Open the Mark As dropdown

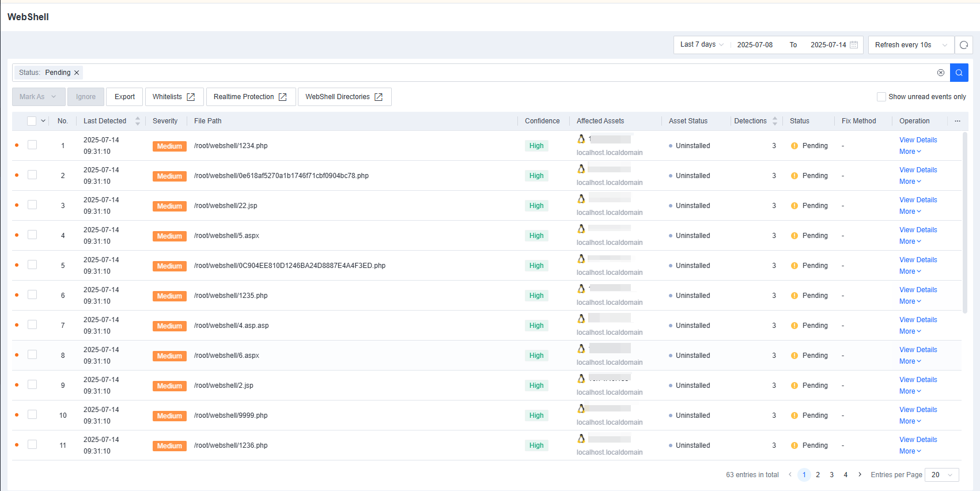[39, 97]
